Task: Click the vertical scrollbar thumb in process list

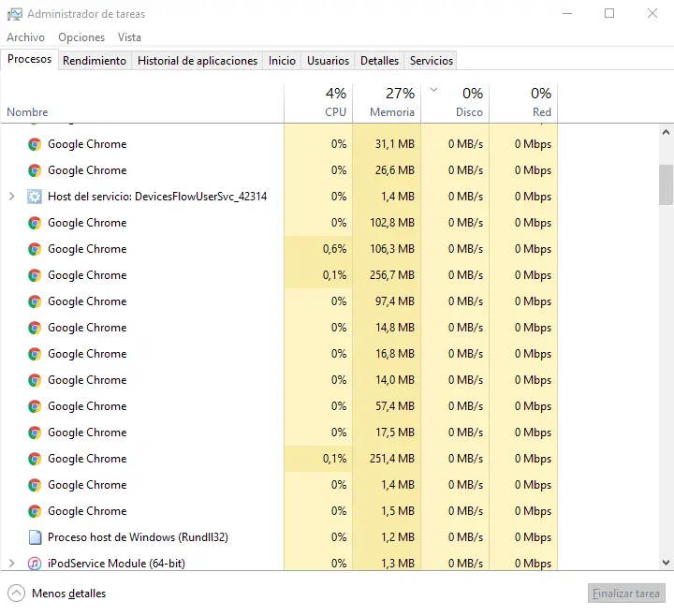Action: [666, 184]
